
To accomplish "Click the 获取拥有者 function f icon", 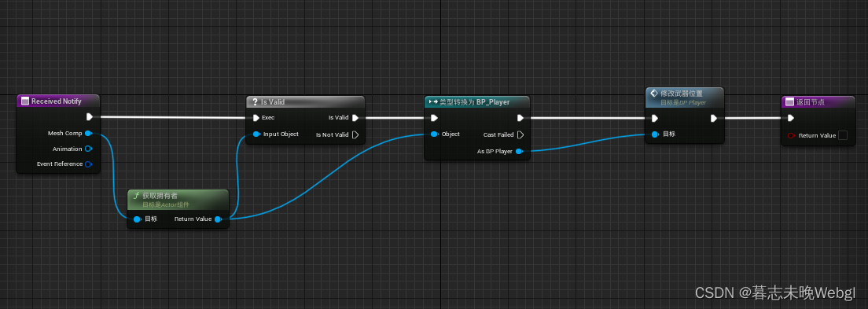I will (137, 196).
